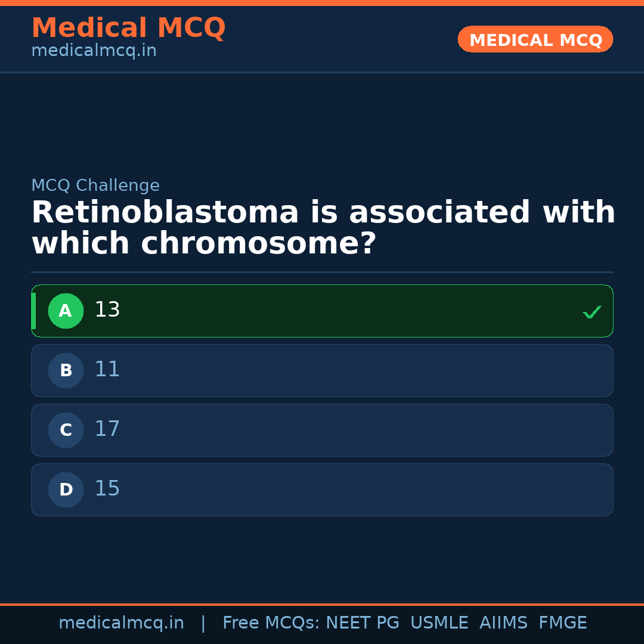644x644 pixels.
Task: Select answer text 13
Action: click(x=107, y=310)
